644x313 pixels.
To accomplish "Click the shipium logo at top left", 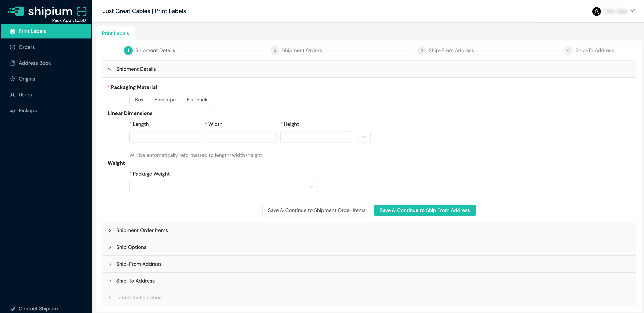I will 40,11.
